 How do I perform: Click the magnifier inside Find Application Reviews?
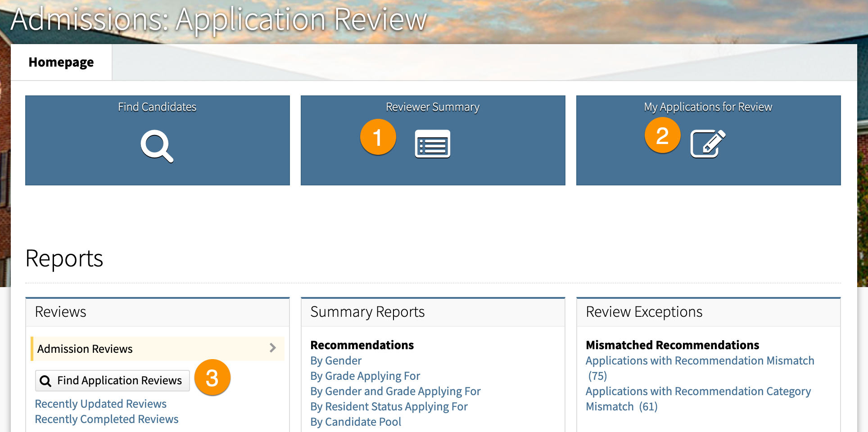click(45, 381)
